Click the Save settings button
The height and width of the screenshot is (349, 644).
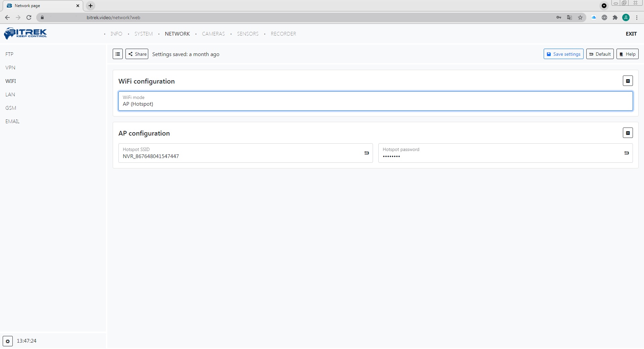pos(563,54)
